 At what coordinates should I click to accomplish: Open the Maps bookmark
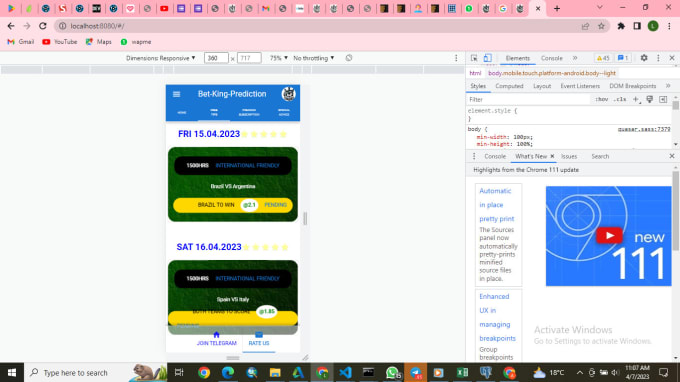[98, 42]
